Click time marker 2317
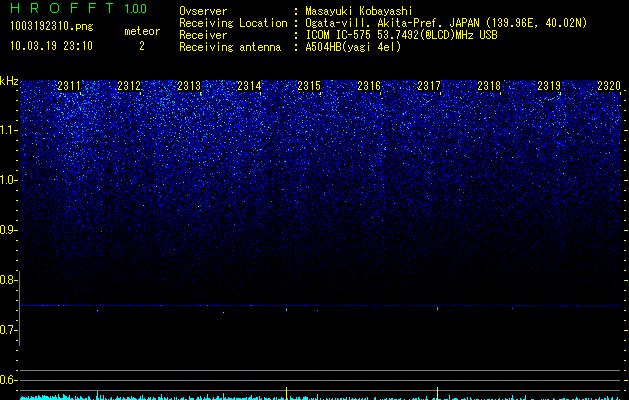The width and height of the screenshot is (629, 400). (x=429, y=86)
